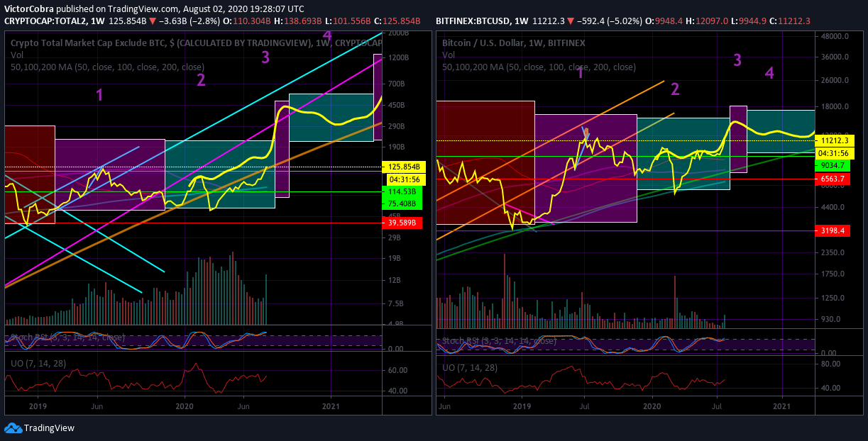The image size is (868, 441).
Task: Click the 700B tick on the left price axis
Action: tap(397, 84)
